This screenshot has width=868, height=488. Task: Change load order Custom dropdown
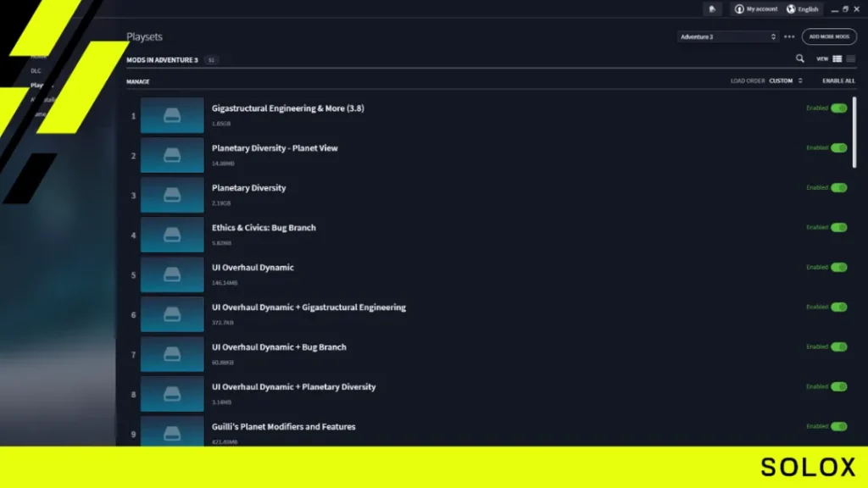[786, 80]
